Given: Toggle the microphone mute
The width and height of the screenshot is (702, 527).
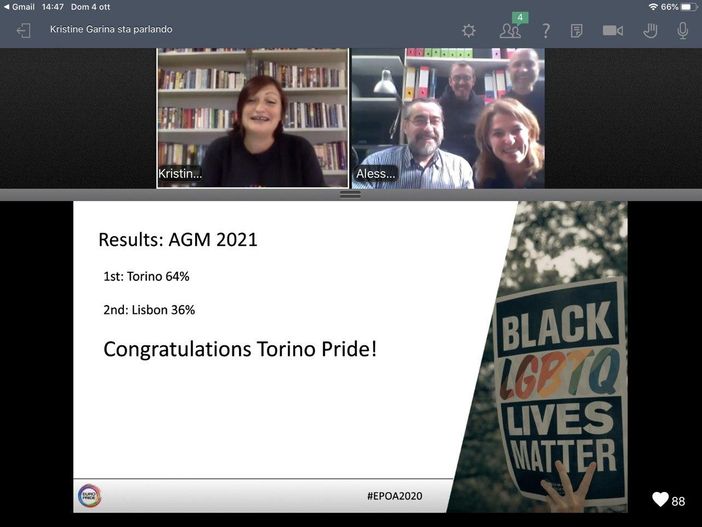Looking at the screenshot, I should 683,31.
